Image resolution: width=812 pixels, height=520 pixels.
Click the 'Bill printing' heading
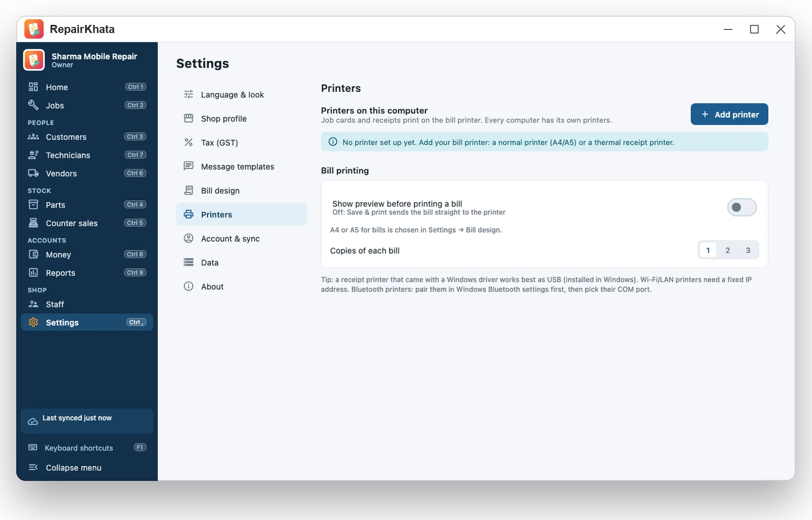click(345, 171)
